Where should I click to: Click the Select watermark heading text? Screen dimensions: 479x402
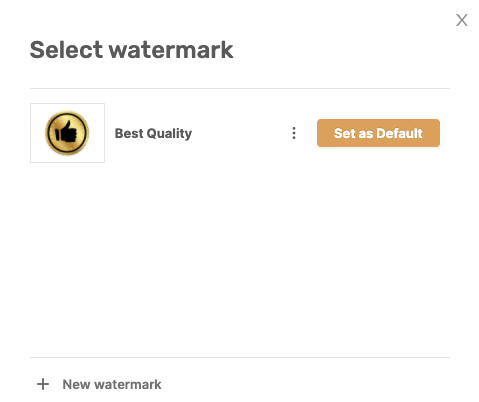(131, 50)
